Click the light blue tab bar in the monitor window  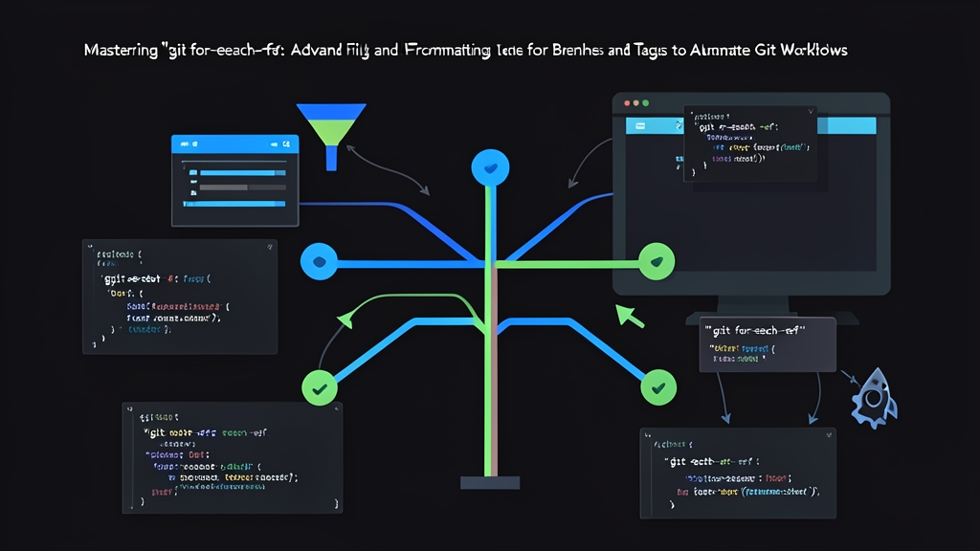tap(750, 125)
